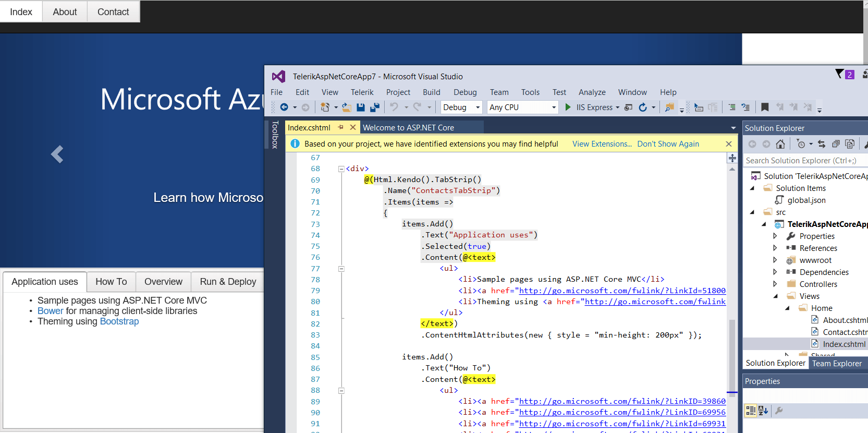This screenshot has height=433, width=868.
Task: Click the Don't Show Again link
Action: [668, 144]
